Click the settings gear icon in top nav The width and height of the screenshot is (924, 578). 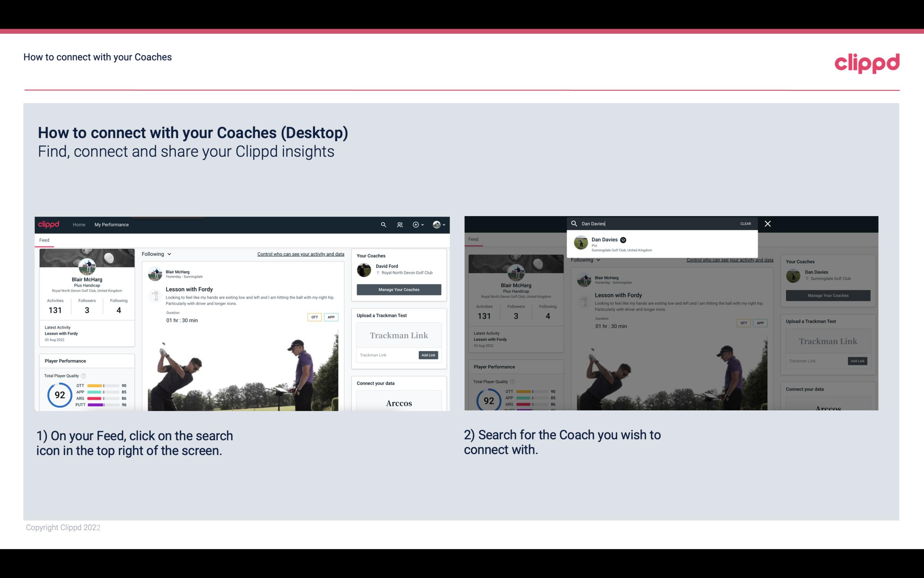[416, 224]
